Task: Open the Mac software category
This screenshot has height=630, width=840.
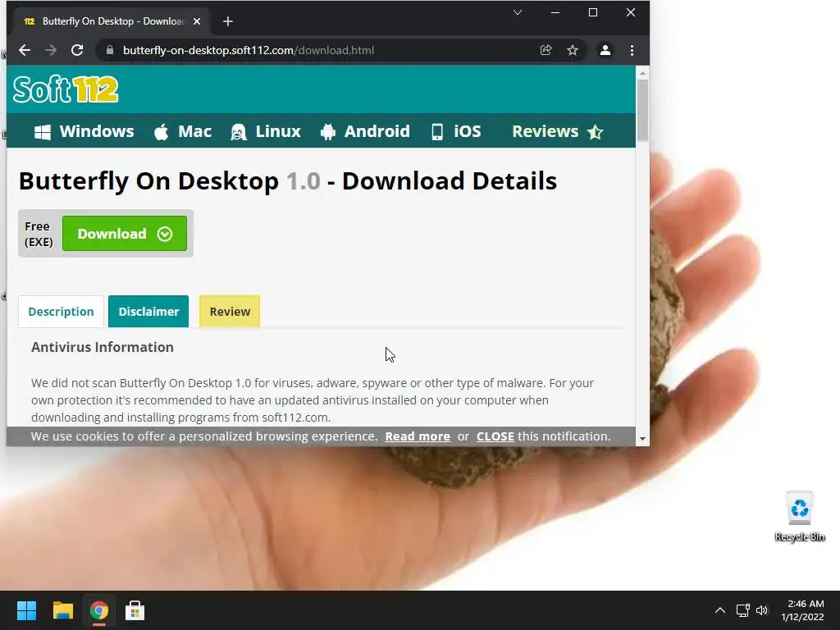Action: point(183,131)
